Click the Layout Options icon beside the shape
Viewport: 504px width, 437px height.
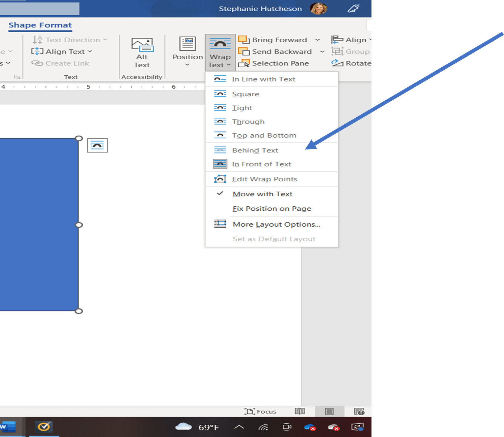click(97, 145)
